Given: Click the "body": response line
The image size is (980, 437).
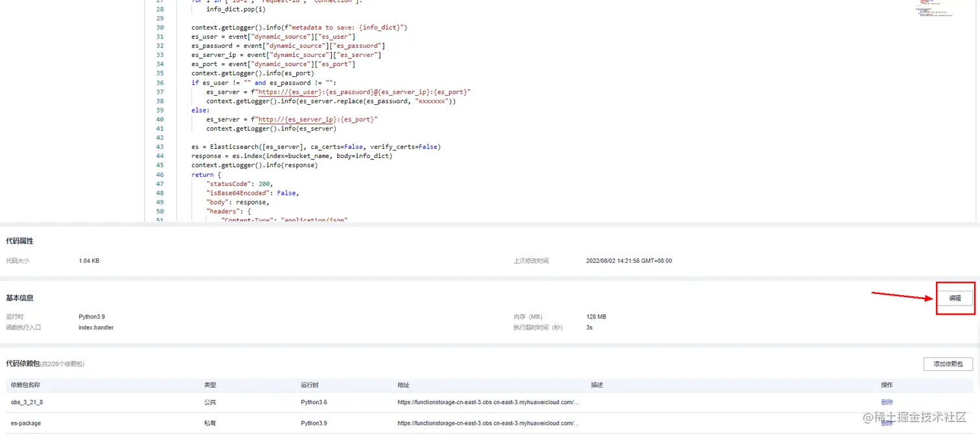Looking at the screenshot, I should point(238,202).
